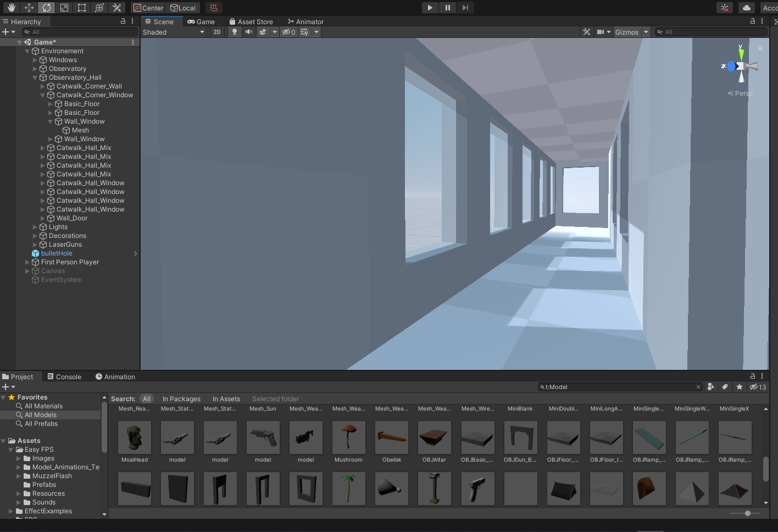
Task: Toggle Local handle rotation mode
Action: (x=184, y=8)
